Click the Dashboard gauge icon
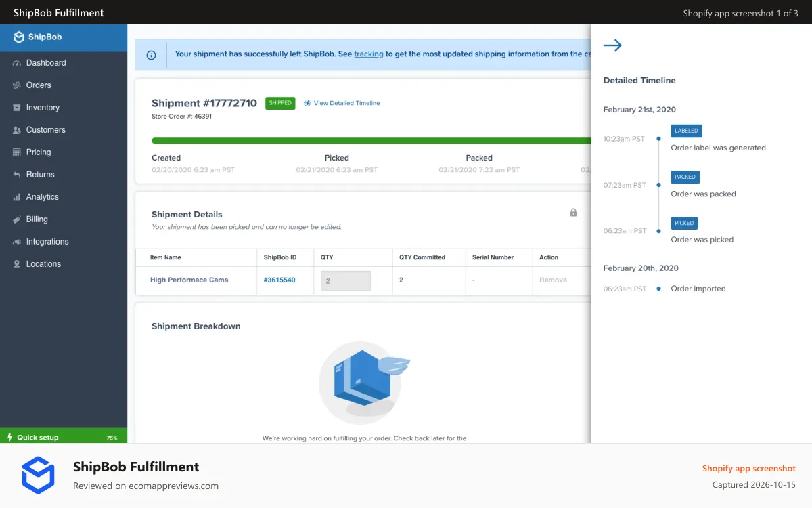Screen dimensions: 812x508 pos(17,63)
